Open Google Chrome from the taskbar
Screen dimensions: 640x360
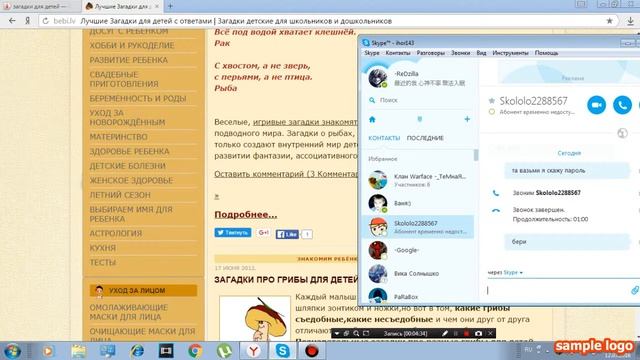tap(195, 351)
